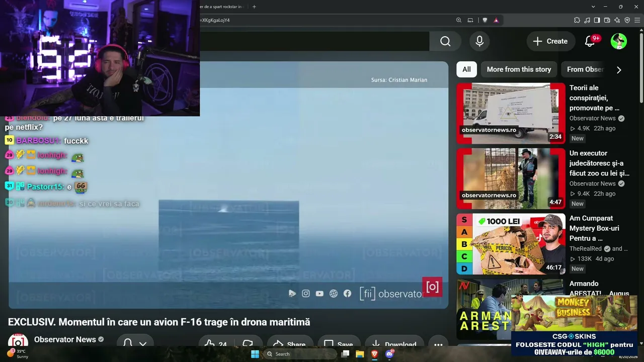Viewport: 644px width, 362px height.
Task: Click the YouTube icon in video overlay
Action: [319, 294]
